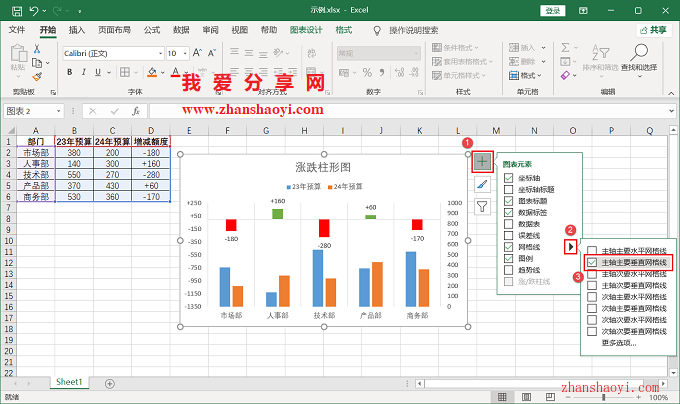The image size is (680, 404).
Task: Click the Save icon in title bar
Action: point(17,10)
